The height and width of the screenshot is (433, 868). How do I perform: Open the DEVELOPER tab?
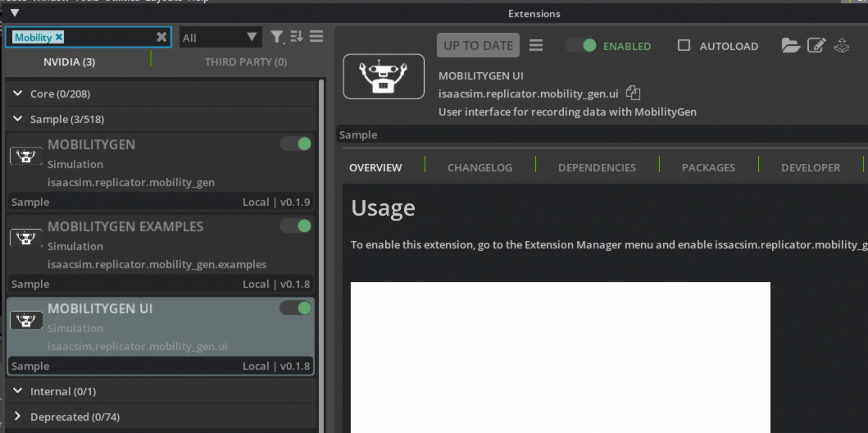(811, 168)
